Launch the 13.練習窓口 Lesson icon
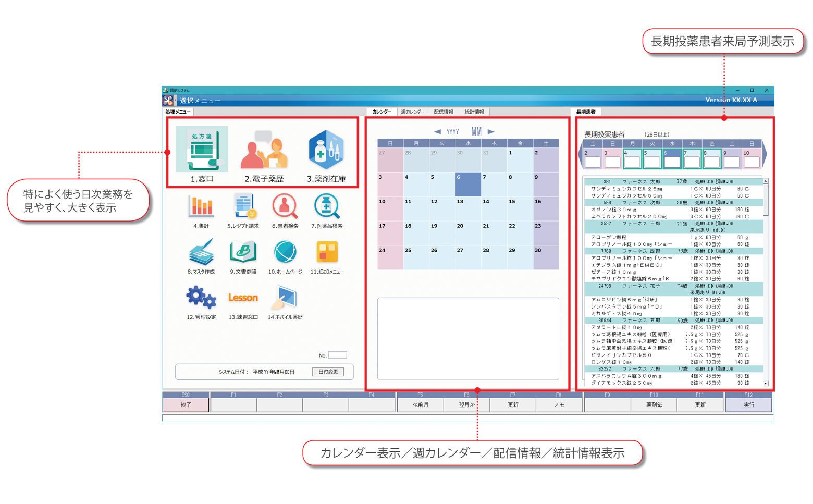Screen dimensions: 813x504 [243, 298]
